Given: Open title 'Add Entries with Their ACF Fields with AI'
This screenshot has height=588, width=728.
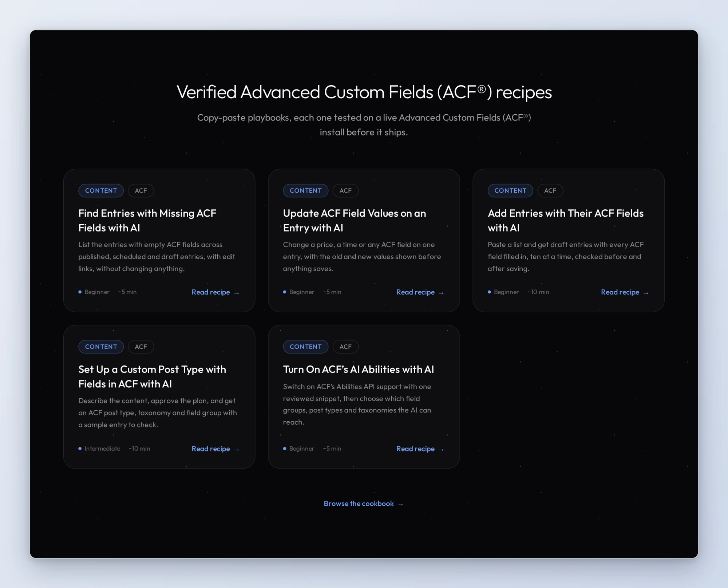Looking at the screenshot, I should pyautogui.click(x=566, y=220).
